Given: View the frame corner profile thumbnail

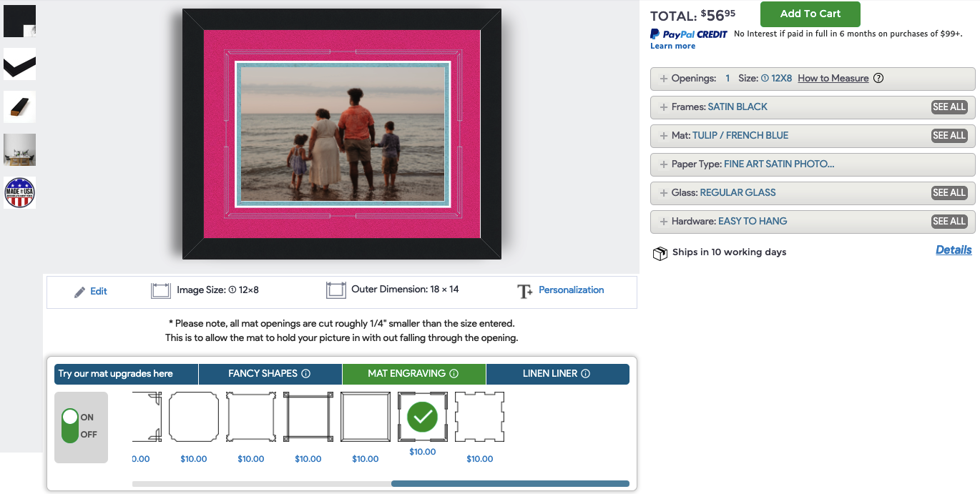Looking at the screenshot, I should coord(19,64).
